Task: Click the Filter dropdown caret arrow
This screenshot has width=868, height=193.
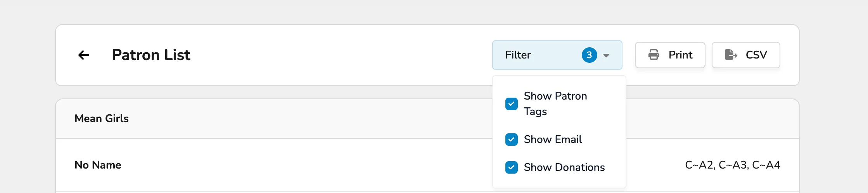Action: click(606, 55)
